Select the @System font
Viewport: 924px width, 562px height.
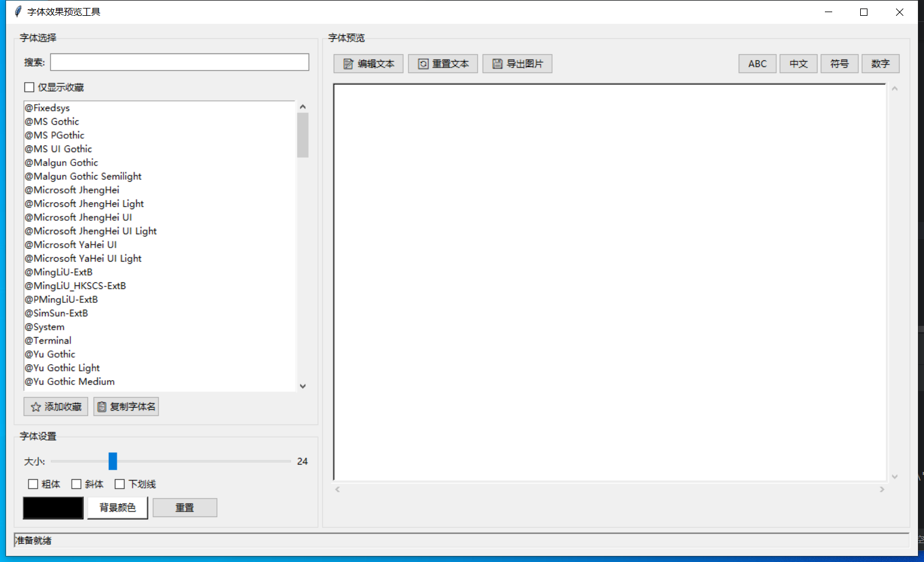click(159, 327)
